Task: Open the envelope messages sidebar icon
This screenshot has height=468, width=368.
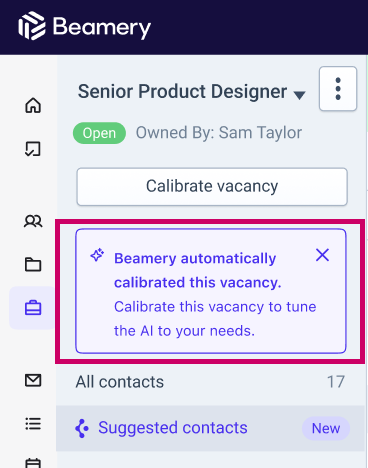Action: 33,380
